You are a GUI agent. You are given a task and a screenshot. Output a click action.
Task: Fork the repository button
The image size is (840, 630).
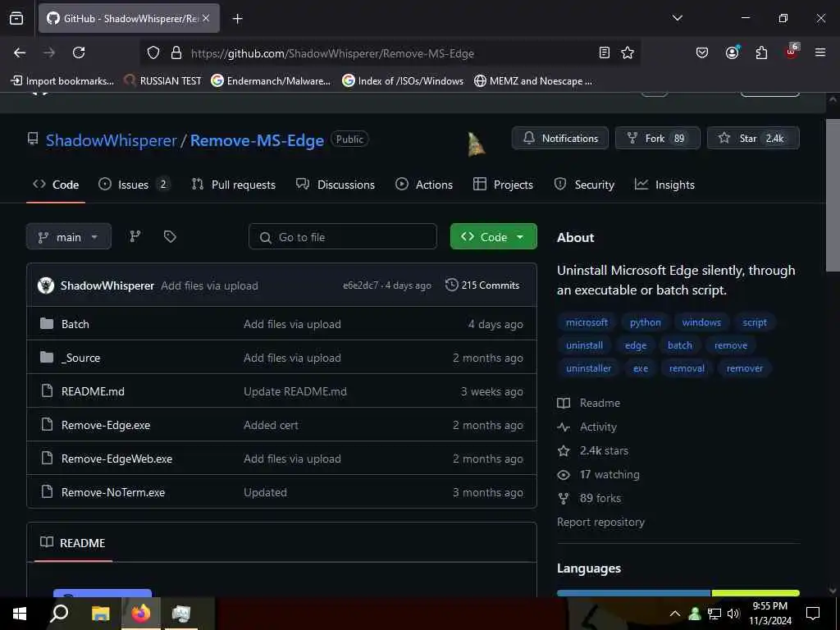click(657, 138)
